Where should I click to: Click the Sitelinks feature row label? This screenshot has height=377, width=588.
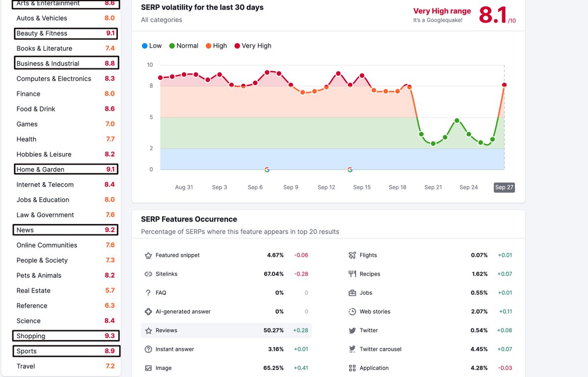pos(167,274)
